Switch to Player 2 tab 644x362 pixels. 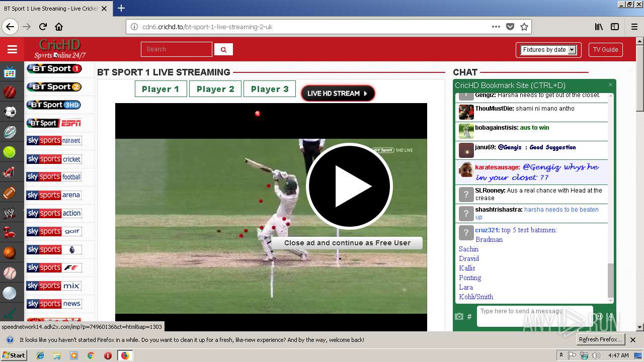pos(215,89)
